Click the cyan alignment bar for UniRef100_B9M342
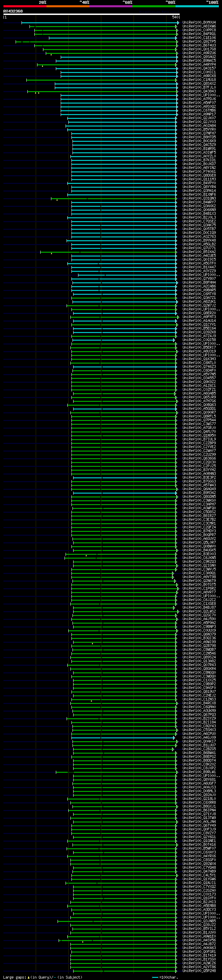The height and width of the screenshot is (980, 222). click(125, 493)
